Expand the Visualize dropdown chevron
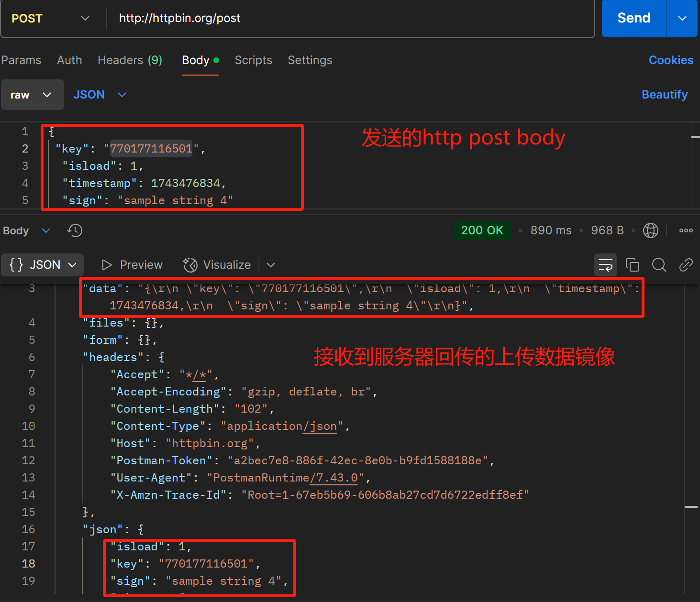 coord(271,265)
